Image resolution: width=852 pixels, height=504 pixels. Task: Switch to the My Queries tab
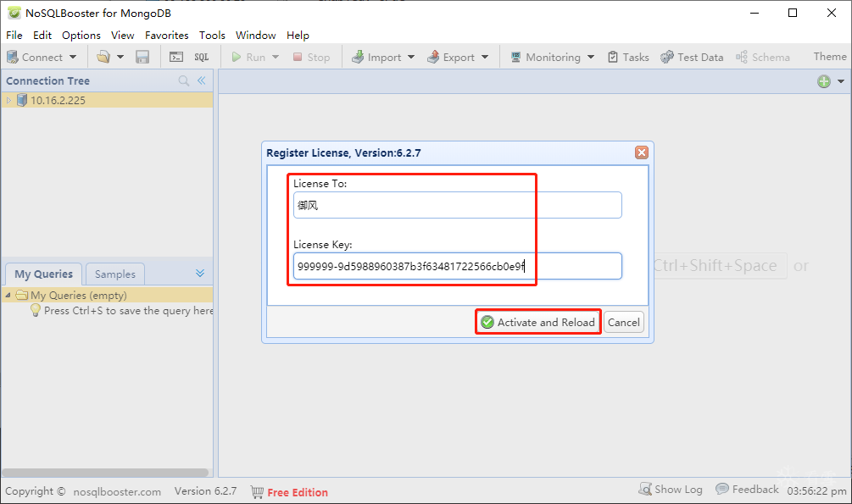tap(43, 274)
